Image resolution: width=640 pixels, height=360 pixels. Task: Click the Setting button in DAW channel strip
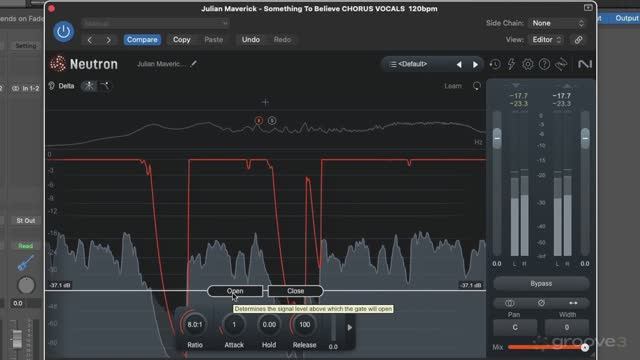[x=25, y=46]
